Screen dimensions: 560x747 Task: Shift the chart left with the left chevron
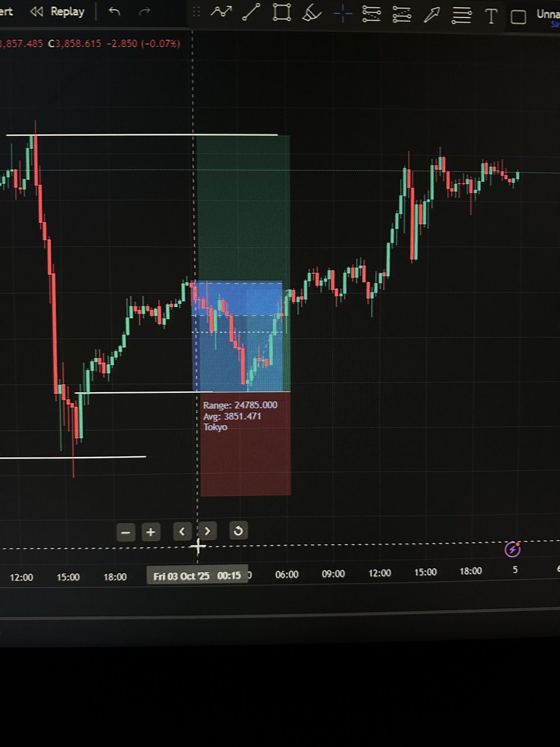[x=182, y=532]
